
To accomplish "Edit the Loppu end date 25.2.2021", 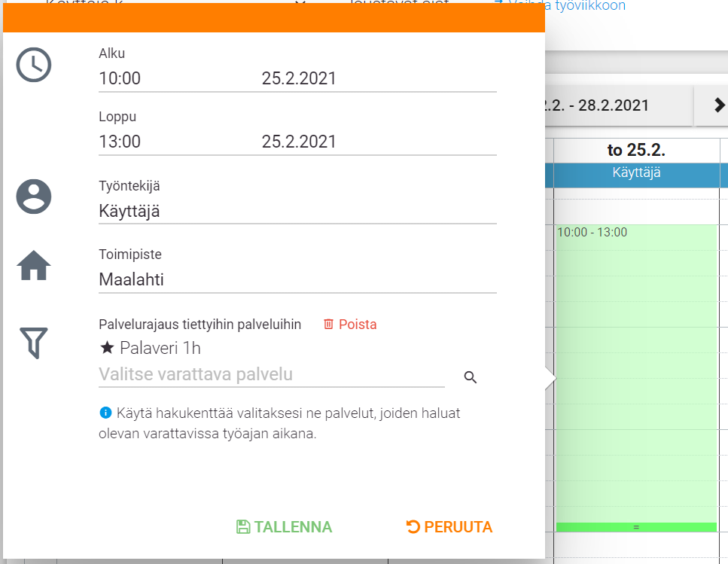I will click(299, 142).
